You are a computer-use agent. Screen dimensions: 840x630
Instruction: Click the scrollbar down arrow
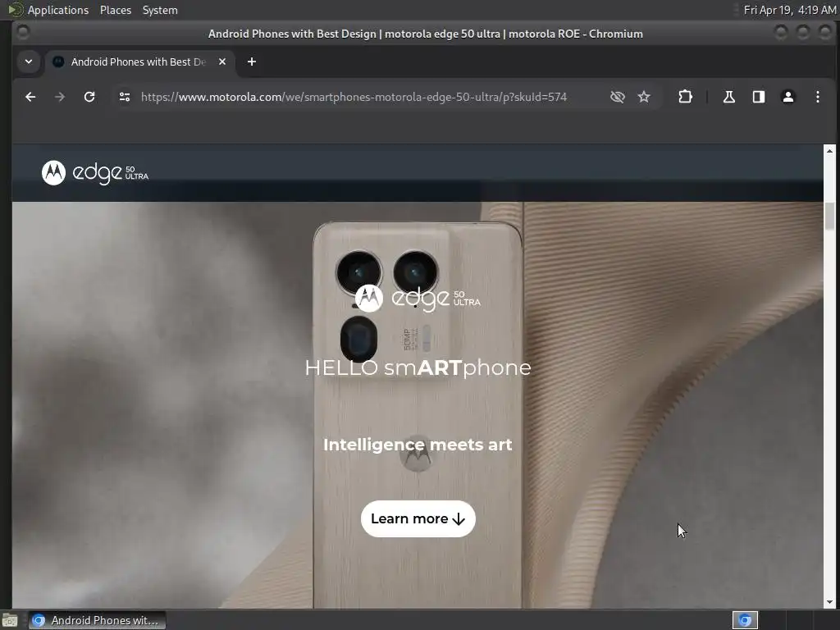coord(829,602)
